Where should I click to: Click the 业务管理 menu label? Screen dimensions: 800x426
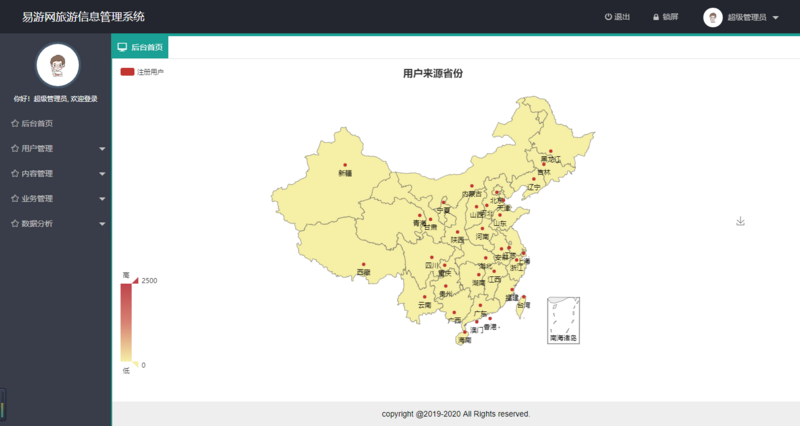pos(37,198)
